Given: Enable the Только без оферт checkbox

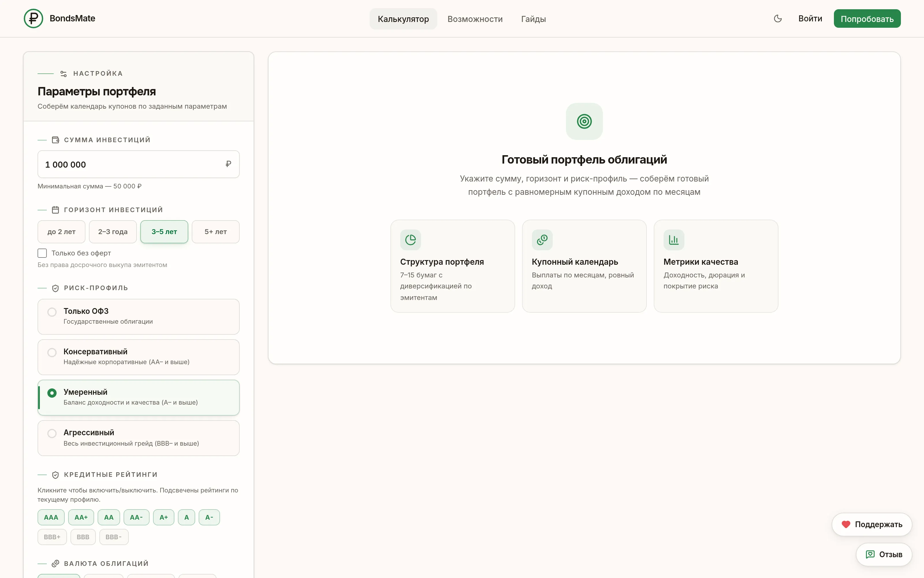Looking at the screenshot, I should tap(42, 253).
